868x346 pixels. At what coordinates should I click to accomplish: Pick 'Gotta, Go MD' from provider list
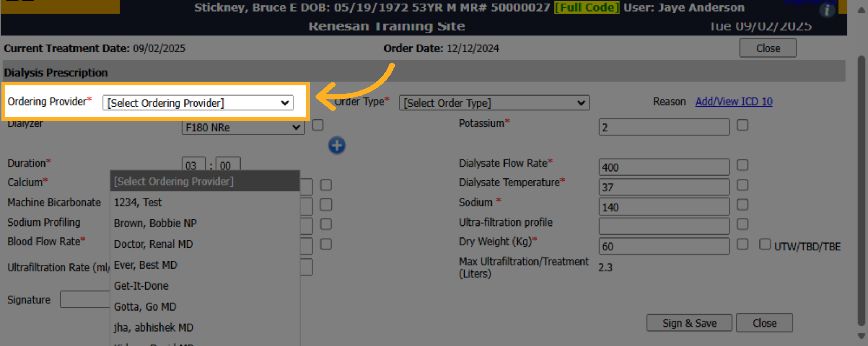coord(205,307)
